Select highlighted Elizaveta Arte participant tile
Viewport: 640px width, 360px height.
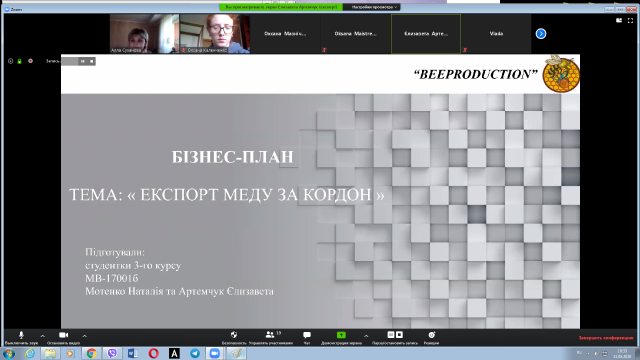(x=426, y=34)
